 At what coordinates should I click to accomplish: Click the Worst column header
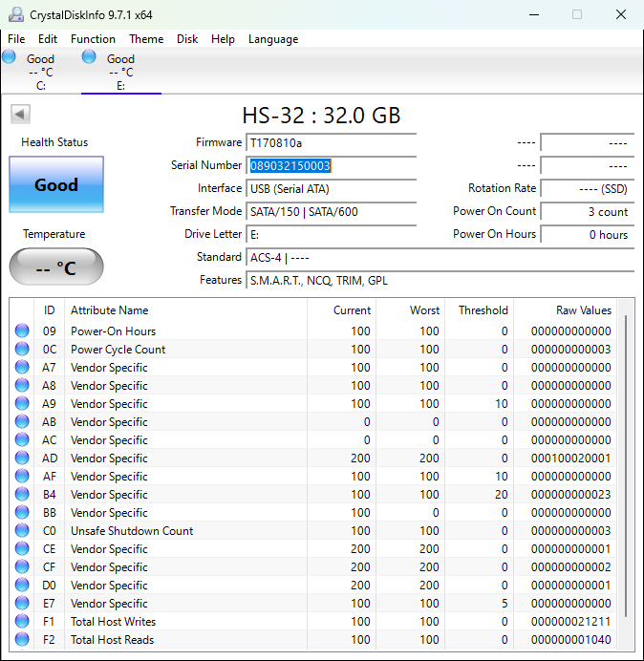tap(410, 310)
